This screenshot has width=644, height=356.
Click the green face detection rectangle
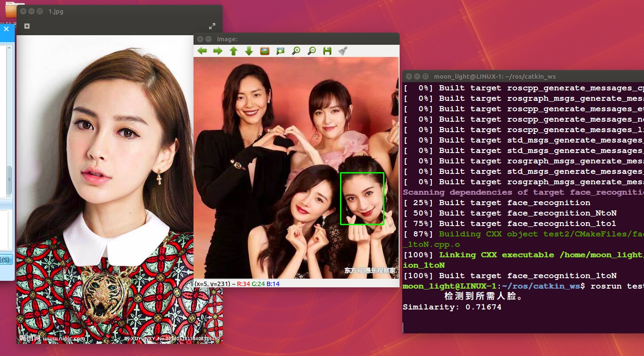tap(362, 198)
